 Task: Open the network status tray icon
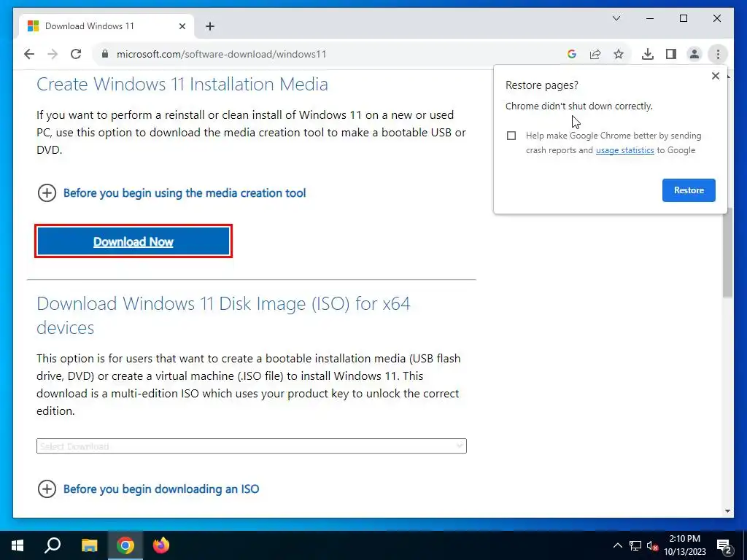pyautogui.click(x=635, y=545)
